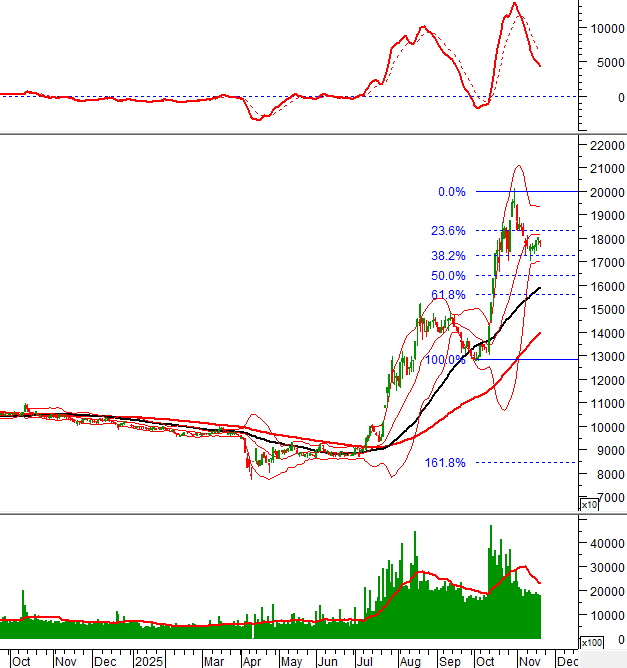Click the 61.8% Fibonacci retracement label
Viewport: 627px width, 668px height.
coord(448,295)
